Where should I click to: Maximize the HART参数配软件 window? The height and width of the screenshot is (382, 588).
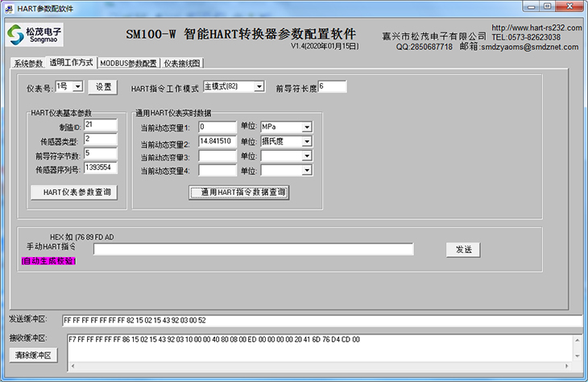[548, 6]
